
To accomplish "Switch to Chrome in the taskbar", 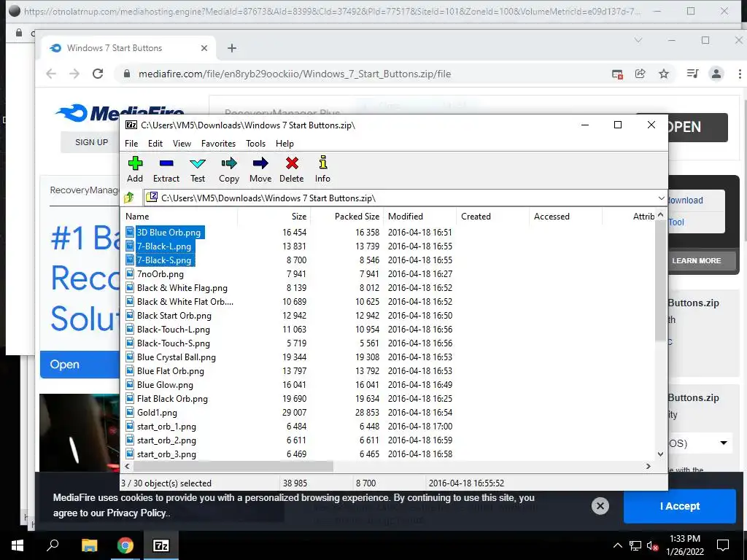I will coord(125,545).
